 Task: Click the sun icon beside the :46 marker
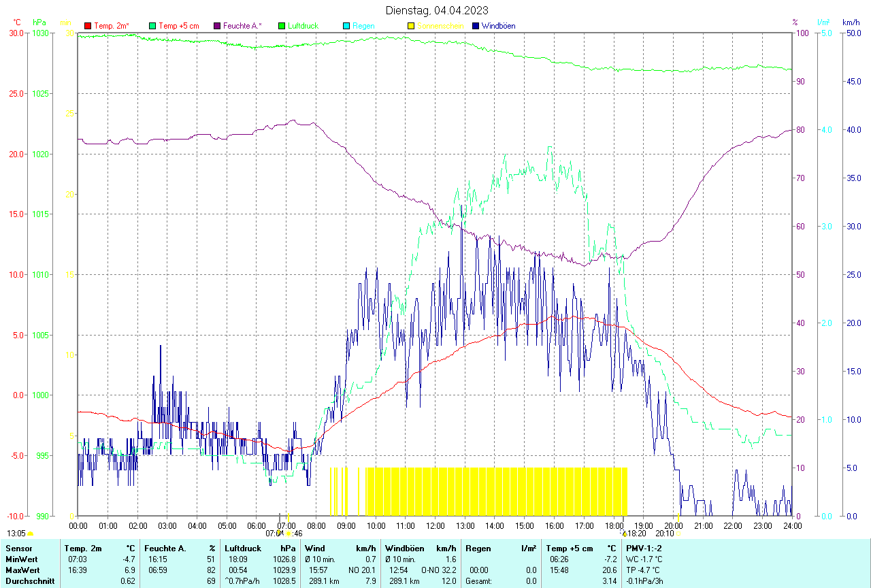click(x=289, y=534)
